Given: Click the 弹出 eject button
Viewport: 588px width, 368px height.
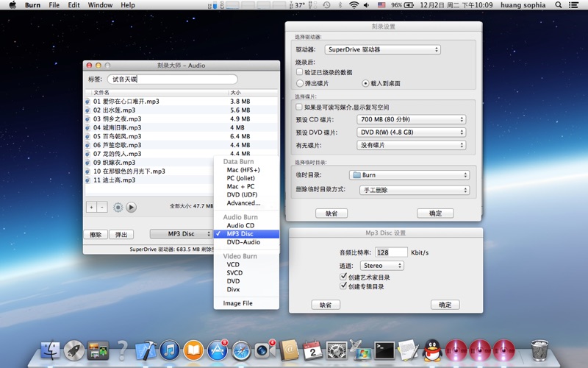Looking at the screenshot, I should [121, 234].
